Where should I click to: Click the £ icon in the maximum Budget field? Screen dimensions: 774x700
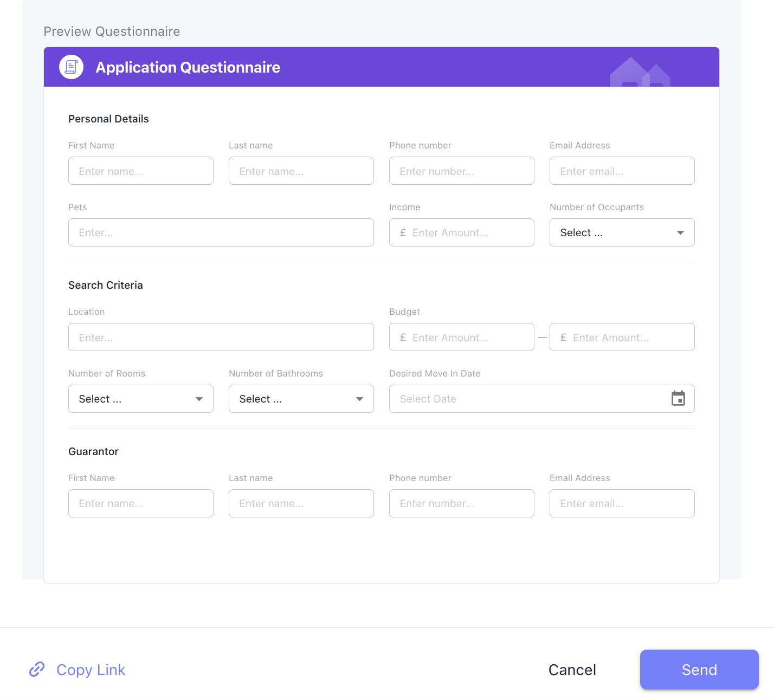(x=563, y=337)
